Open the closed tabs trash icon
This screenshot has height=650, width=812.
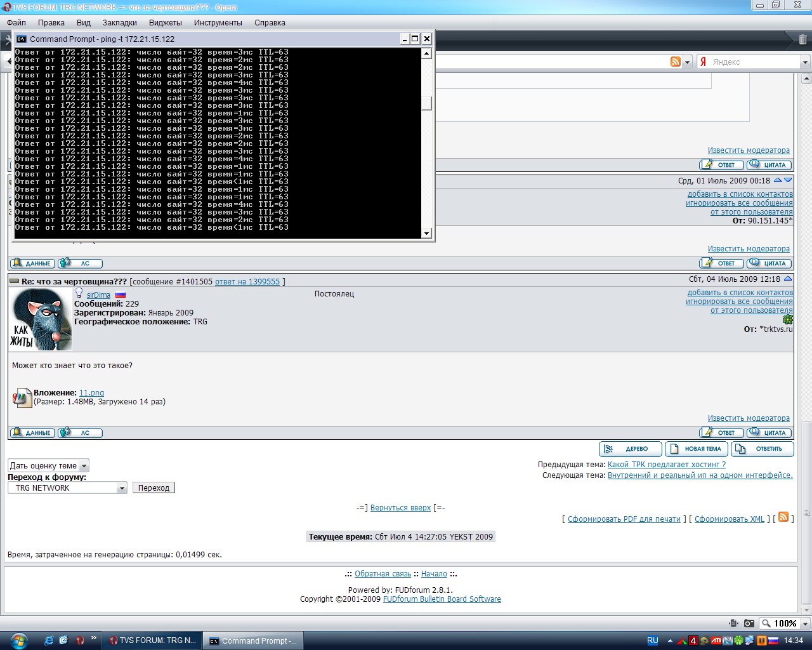(x=802, y=39)
